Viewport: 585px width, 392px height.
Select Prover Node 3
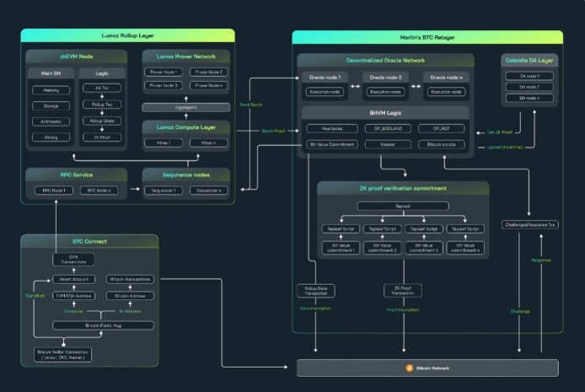point(164,85)
